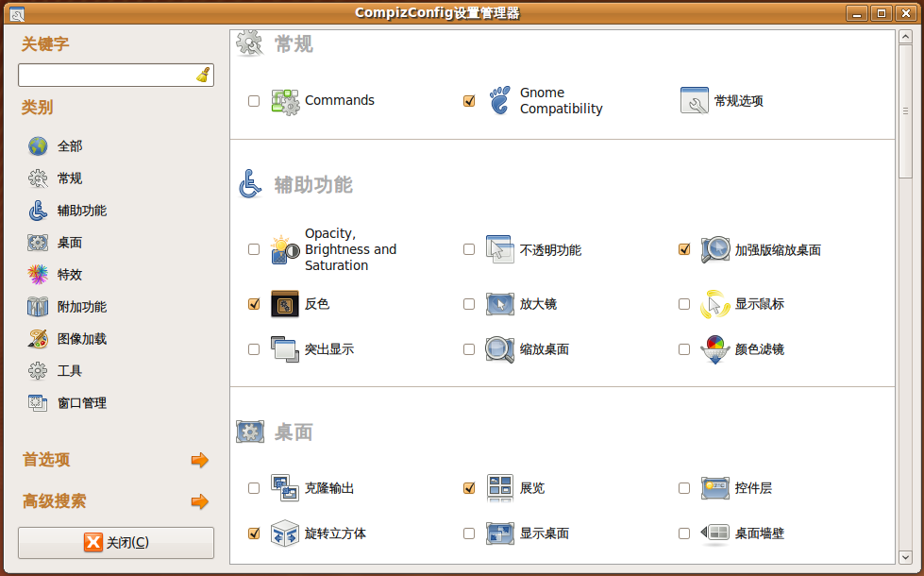
Task: Open Opacity, Brightness and Saturation plugin icon
Action: tap(285, 250)
